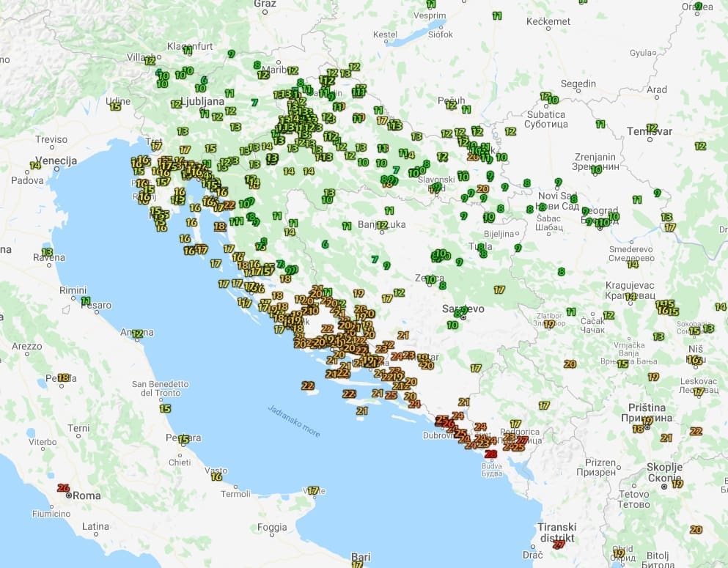The width and height of the screenshot is (728, 568).
Task: Click the Jadransko more sea label
Action: (x=293, y=421)
